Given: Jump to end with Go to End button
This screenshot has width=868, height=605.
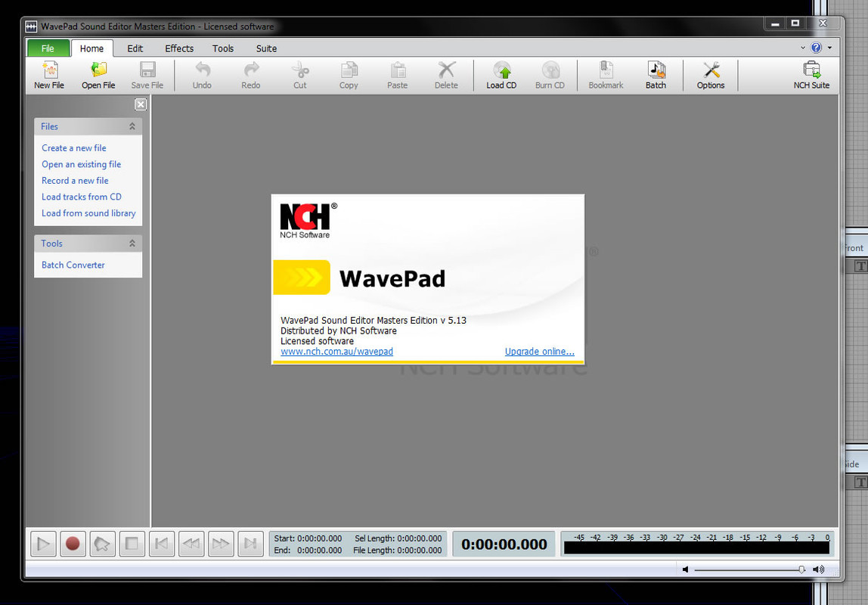Looking at the screenshot, I should [x=250, y=544].
